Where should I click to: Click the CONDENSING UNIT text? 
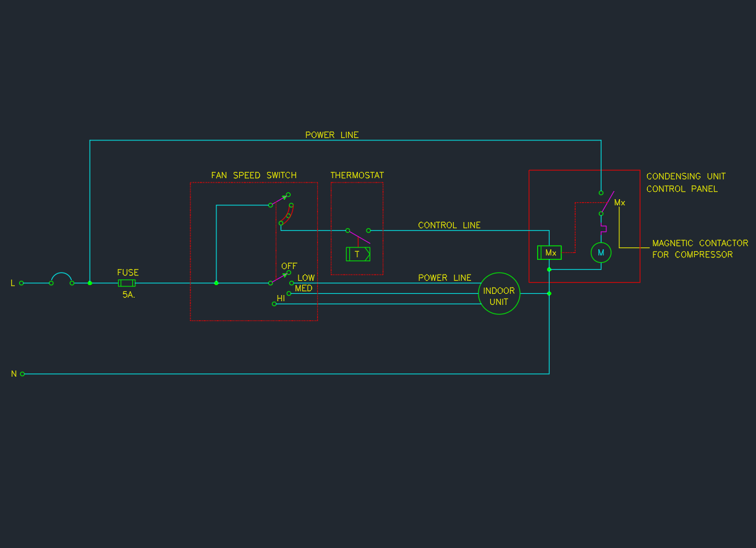tap(686, 176)
